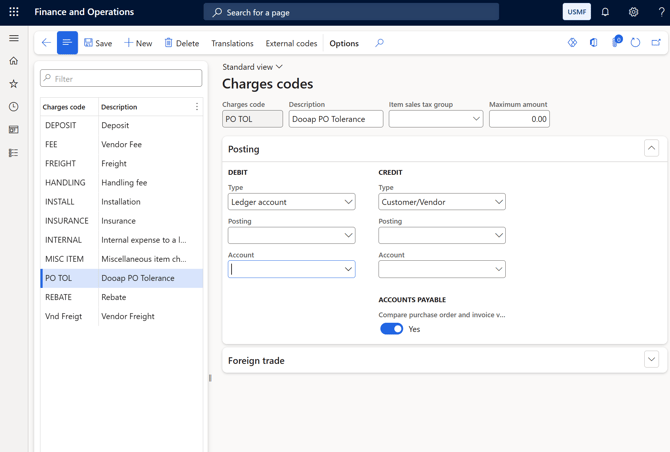This screenshot has height=452, width=670.
Task: Open the app launcher waffle icon
Action: tap(14, 12)
